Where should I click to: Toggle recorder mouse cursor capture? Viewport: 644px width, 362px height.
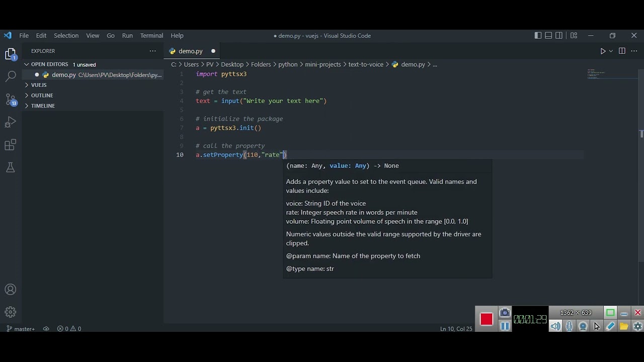[x=596, y=326]
